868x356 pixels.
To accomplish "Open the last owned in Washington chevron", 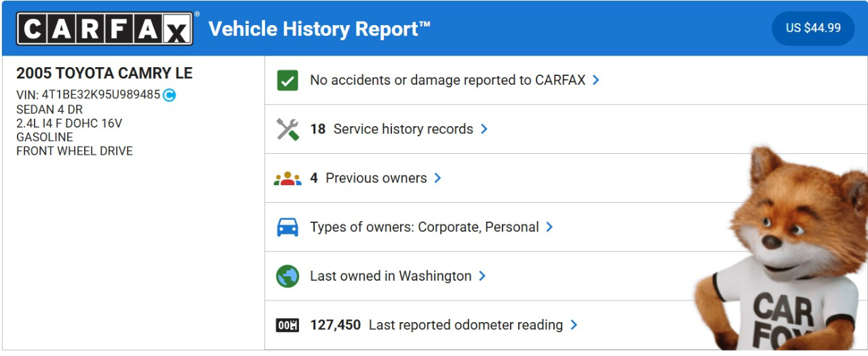I will (482, 276).
